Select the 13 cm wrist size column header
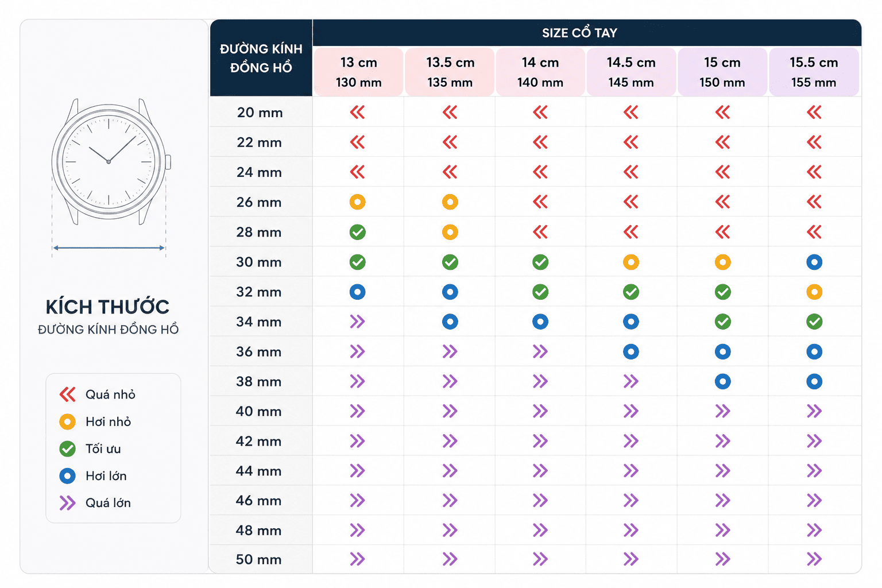This screenshot has height=588, width=882. click(358, 72)
